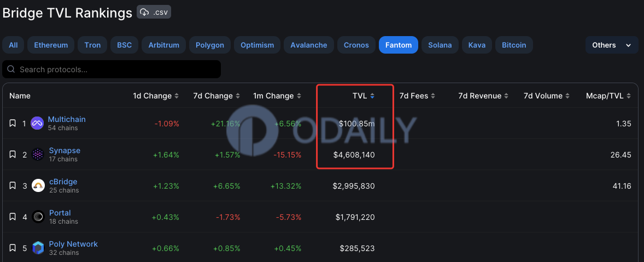The height and width of the screenshot is (262, 644).
Task: Open the cBridge protocol link
Action: click(x=63, y=182)
